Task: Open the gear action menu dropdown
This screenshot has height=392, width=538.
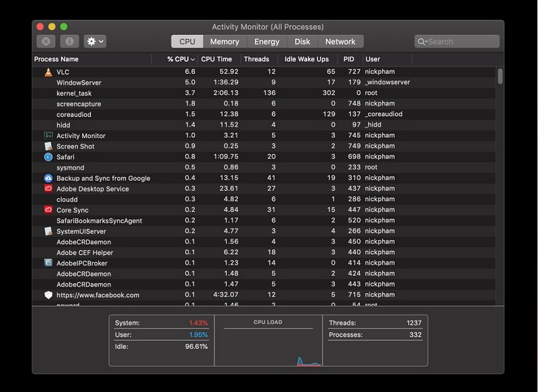Action: (95, 42)
